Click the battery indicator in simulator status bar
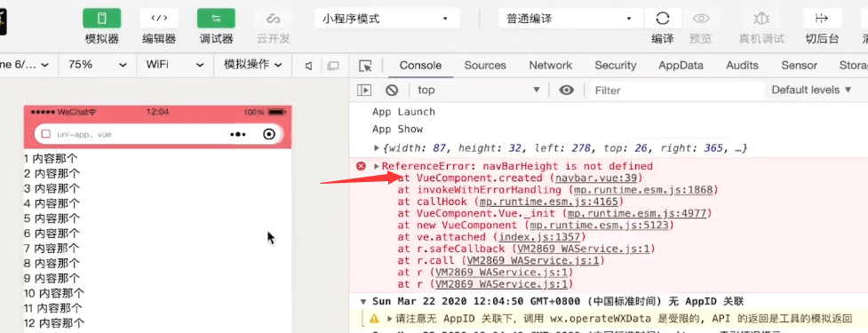The image size is (868, 333). click(277, 112)
